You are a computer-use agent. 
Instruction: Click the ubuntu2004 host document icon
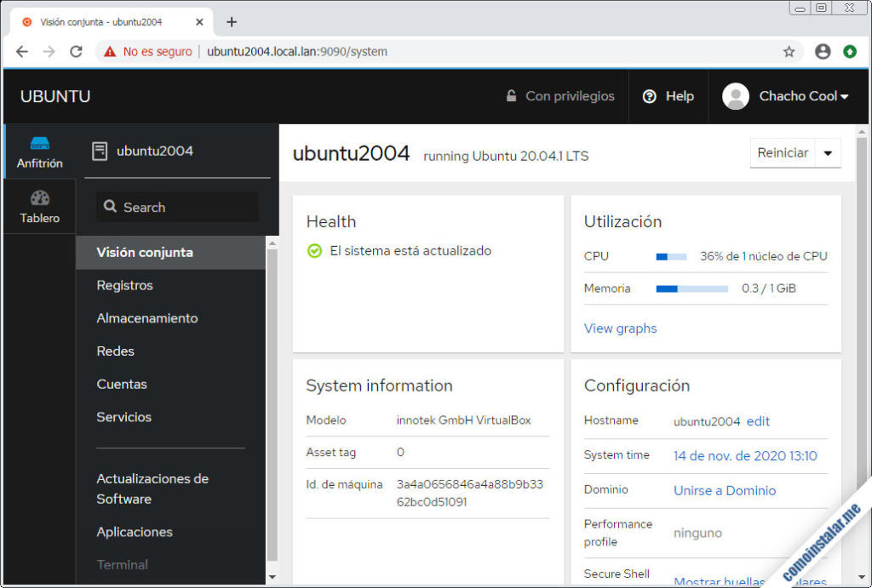coord(98,151)
